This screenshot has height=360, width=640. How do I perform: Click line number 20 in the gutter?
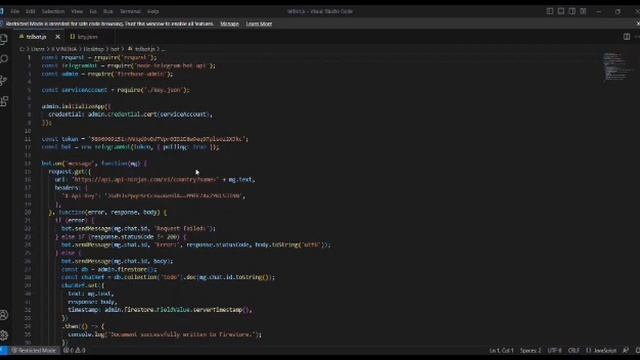[28, 212]
